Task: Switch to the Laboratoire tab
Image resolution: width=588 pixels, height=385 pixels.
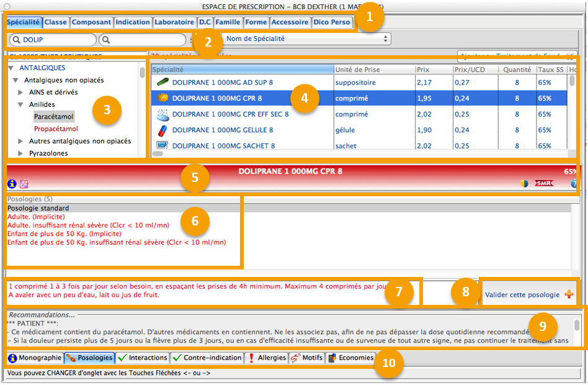Action: coord(174,22)
